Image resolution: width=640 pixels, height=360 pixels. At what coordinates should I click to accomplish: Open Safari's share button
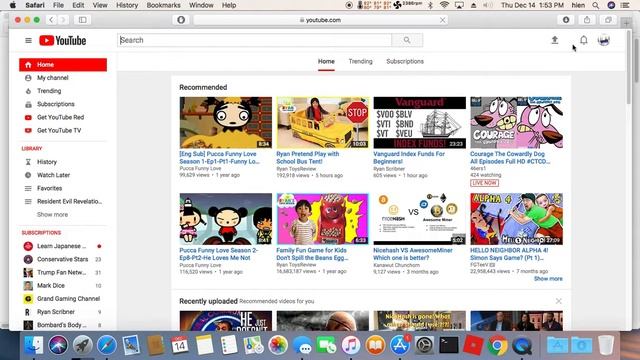[x=587, y=20]
